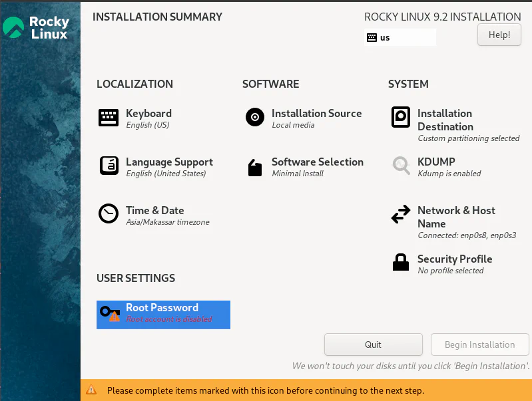
Task: Click 'Local media' status text
Action: [x=293, y=125]
